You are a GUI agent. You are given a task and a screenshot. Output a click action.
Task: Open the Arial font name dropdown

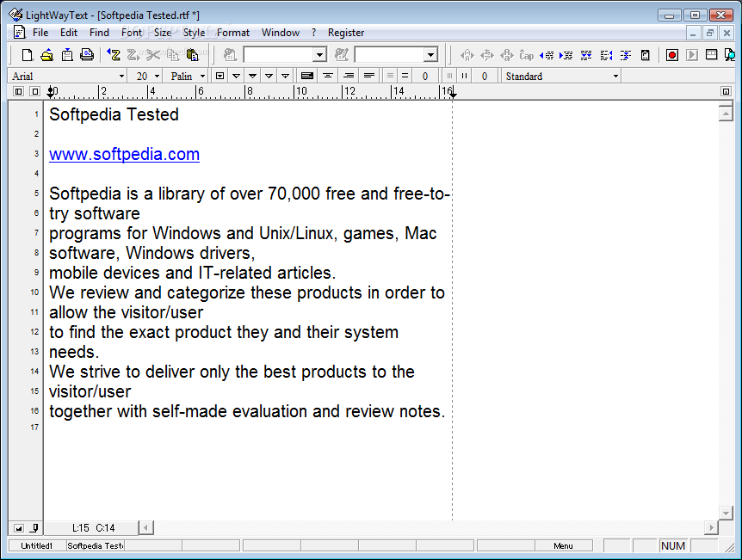[121, 77]
